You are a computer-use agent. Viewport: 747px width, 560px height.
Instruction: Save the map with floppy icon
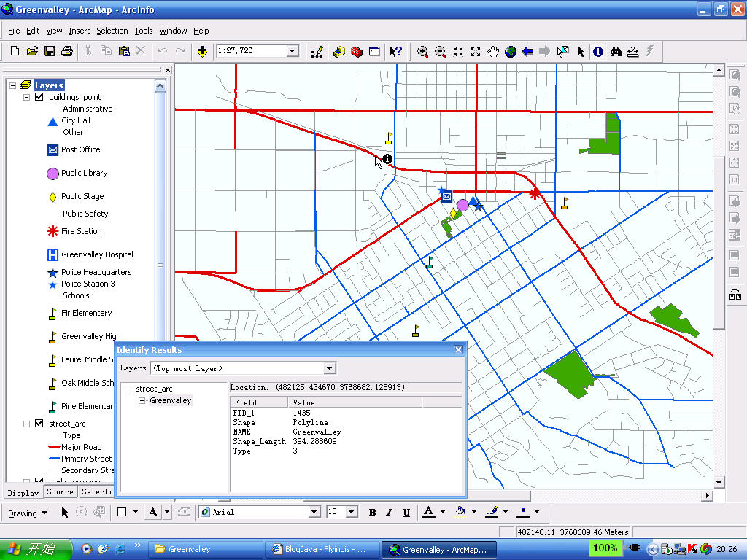point(50,51)
